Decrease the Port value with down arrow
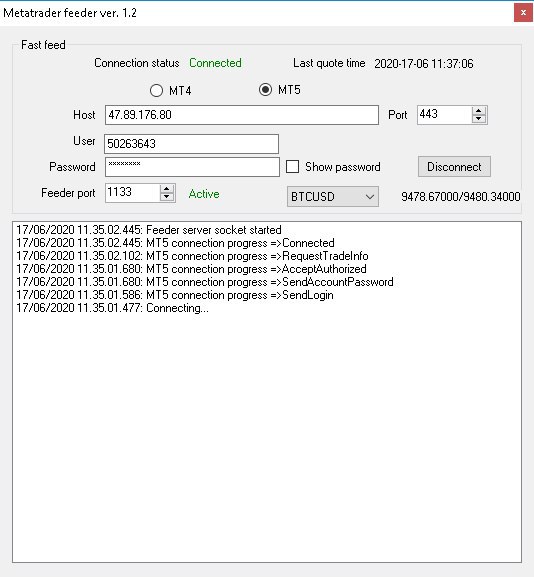534x577 pixels. pyautogui.click(x=478, y=119)
